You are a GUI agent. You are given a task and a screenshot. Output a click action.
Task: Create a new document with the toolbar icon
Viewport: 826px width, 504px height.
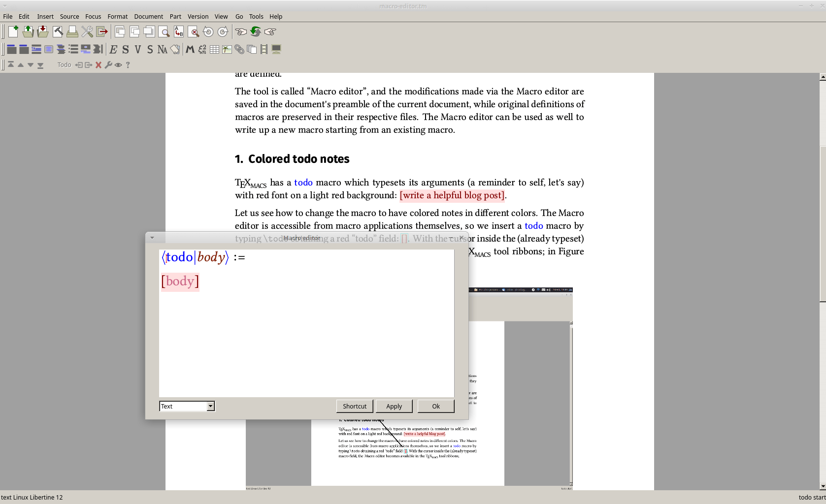(13, 31)
